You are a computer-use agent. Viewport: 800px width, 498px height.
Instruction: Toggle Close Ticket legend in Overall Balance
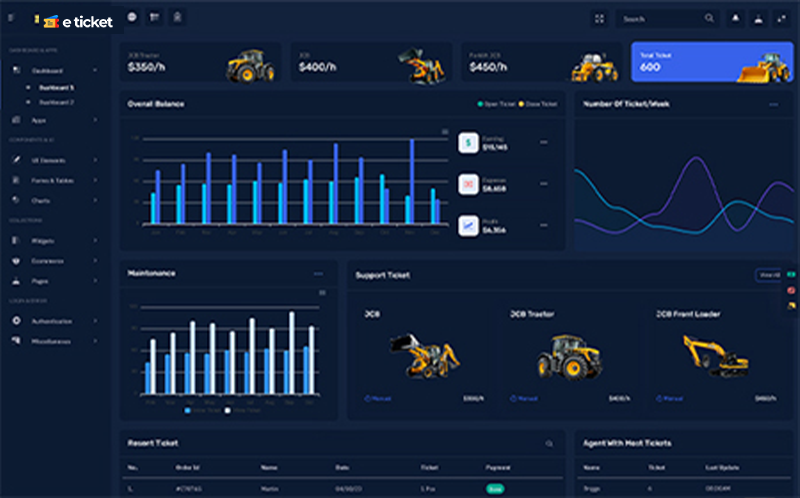538,104
